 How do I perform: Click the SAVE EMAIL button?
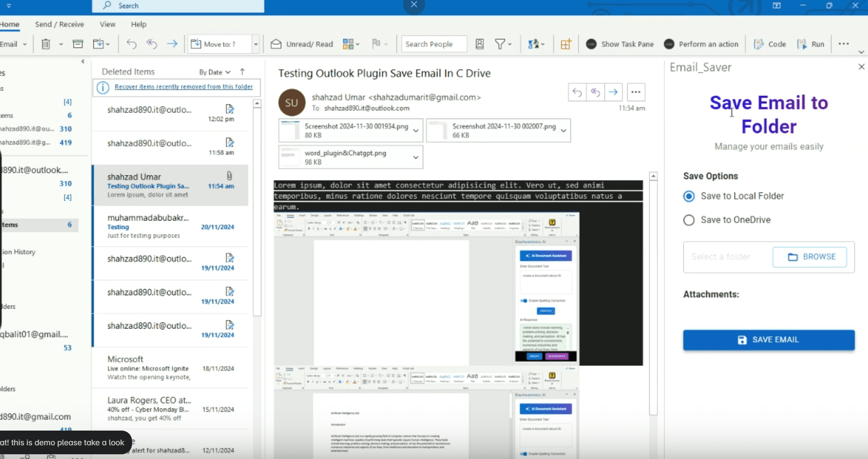click(x=769, y=340)
